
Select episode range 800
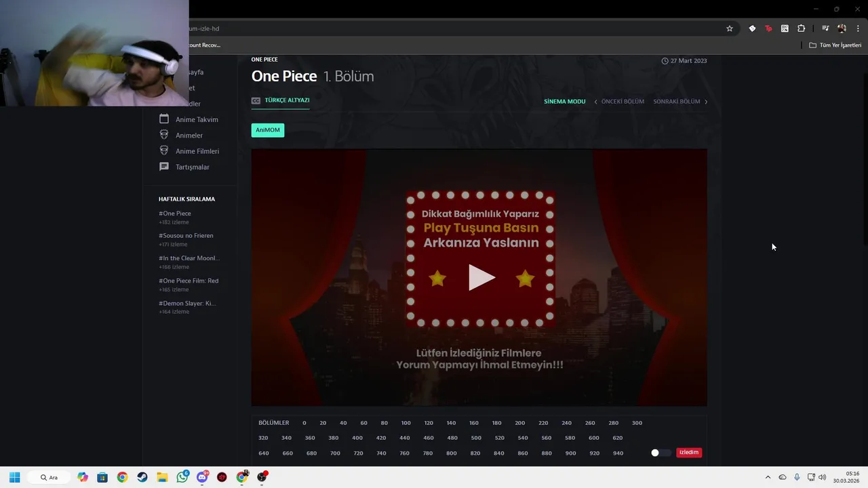(451, 453)
